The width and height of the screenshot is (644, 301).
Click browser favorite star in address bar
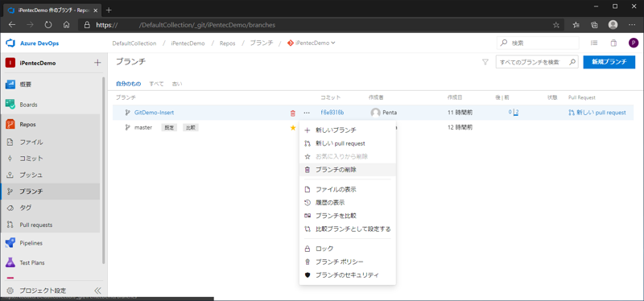point(556,25)
